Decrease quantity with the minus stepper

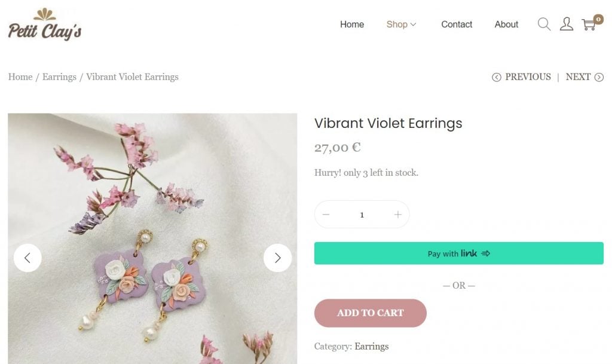point(326,214)
